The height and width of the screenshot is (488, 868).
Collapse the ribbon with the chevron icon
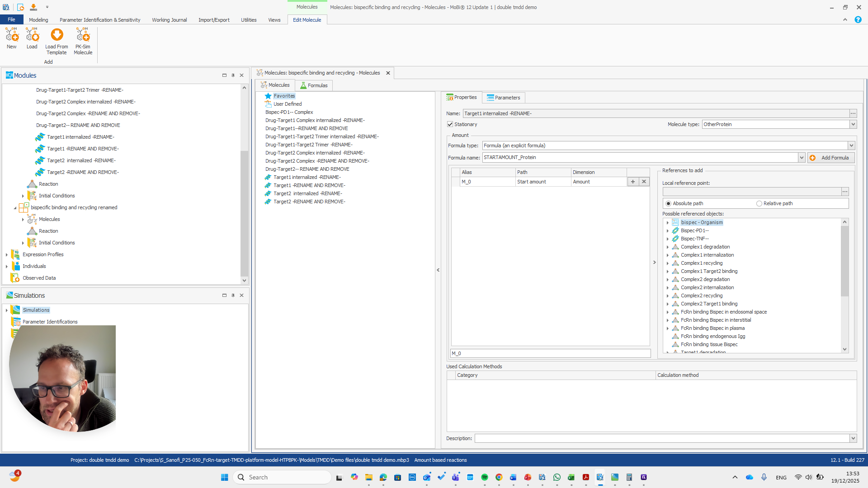click(844, 19)
